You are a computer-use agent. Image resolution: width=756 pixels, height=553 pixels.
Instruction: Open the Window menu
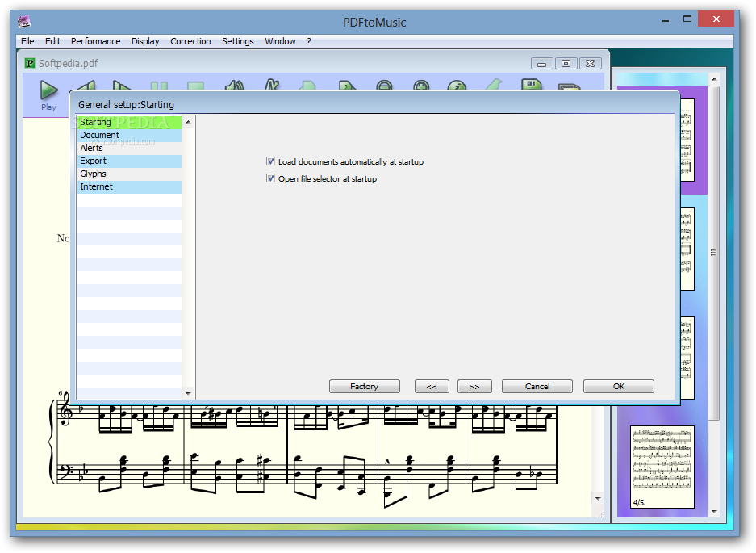tap(280, 41)
